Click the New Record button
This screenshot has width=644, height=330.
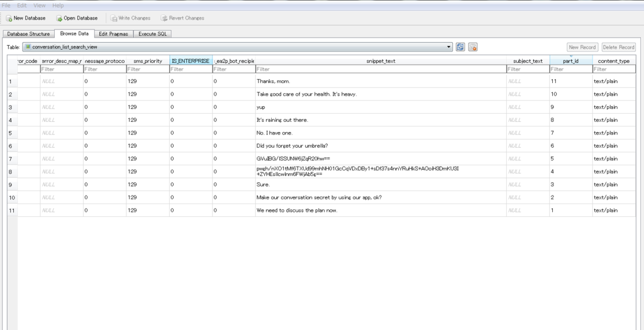582,47
